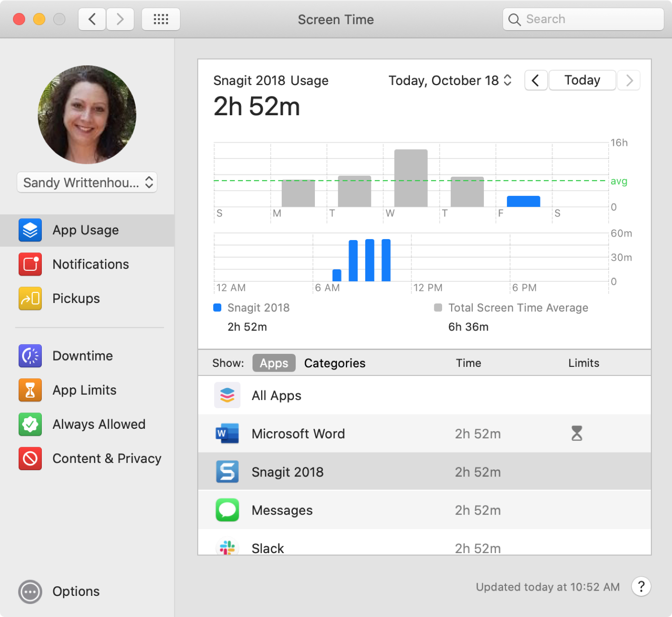This screenshot has width=672, height=617.
Task: Toggle the Total Screen Time Average legend marker
Action: pyautogui.click(x=438, y=307)
